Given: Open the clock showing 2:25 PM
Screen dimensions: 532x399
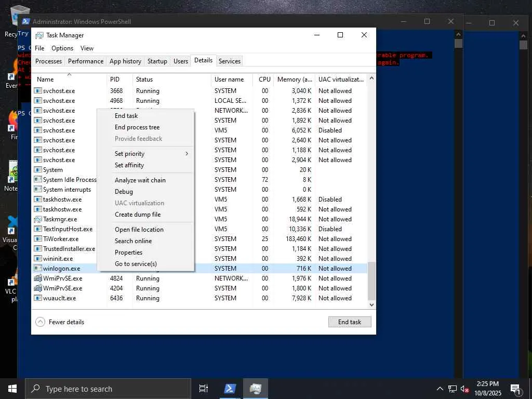Looking at the screenshot, I should click(487, 389).
